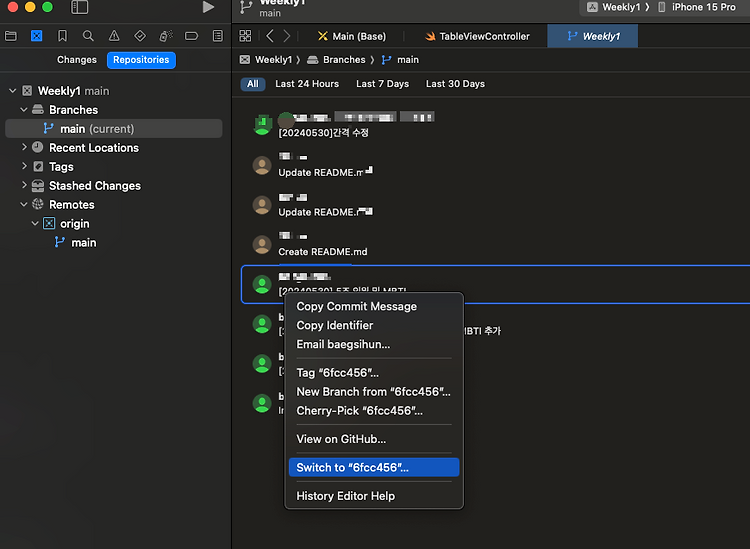Collapse the Branches group

tap(23, 110)
